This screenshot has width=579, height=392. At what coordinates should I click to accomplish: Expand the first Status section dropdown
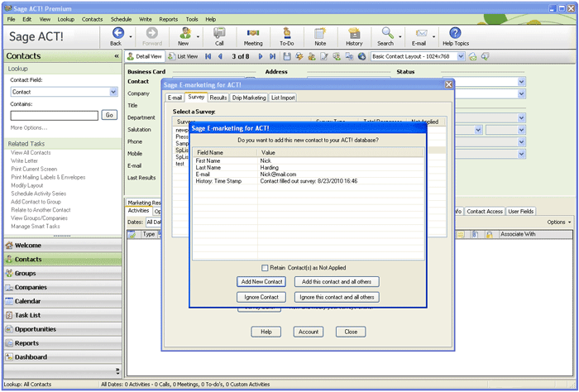(x=521, y=82)
